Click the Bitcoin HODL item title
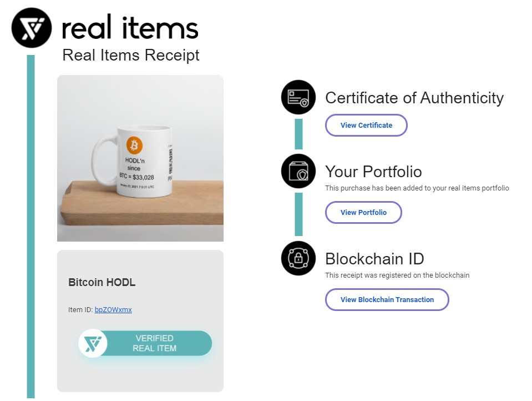Image resolution: width=532 pixels, height=401 pixels. point(102,282)
